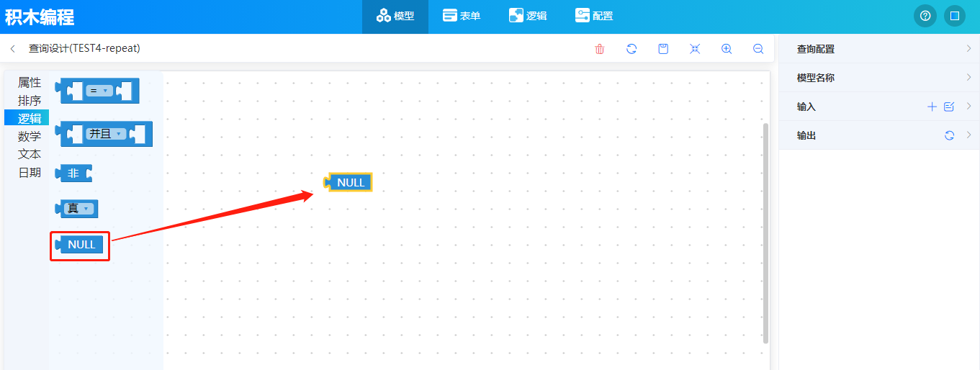980x370 pixels.
Task: Select the NULL block on the canvas
Action: click(349, 182)
